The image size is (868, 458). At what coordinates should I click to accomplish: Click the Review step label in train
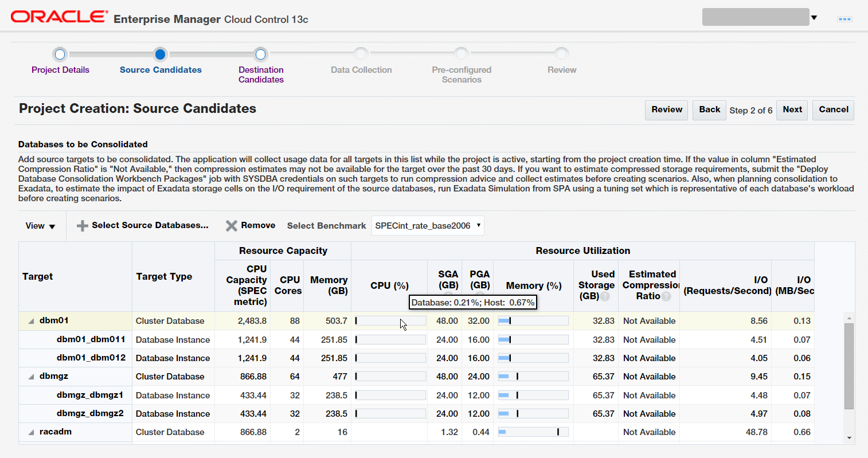(x=562, y=70)
